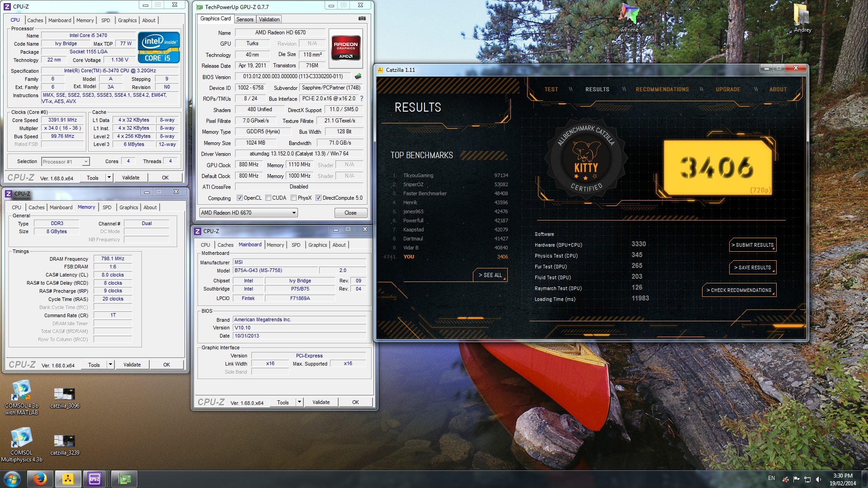Open SPD tab in the Mainboard CPU-Z window
The width and height of the screenshot is (868, 488).
coord(296,245)
